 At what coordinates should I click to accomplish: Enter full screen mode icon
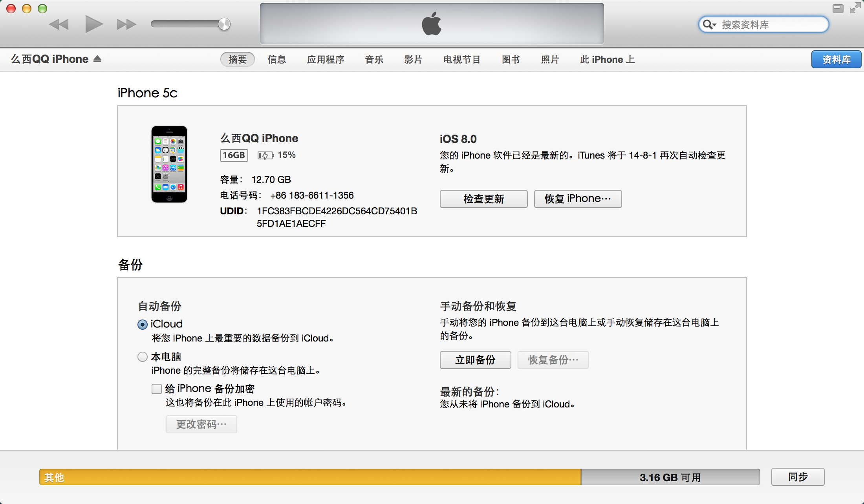pos(855,8)
